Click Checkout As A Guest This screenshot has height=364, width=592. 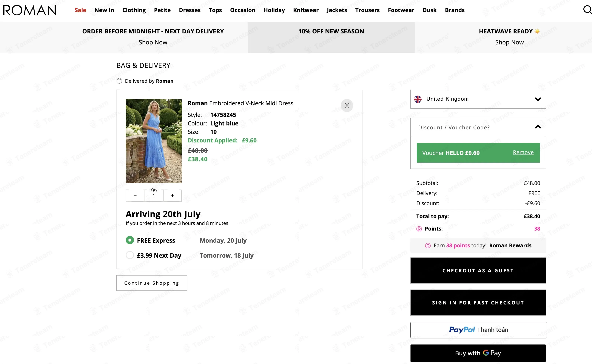point(478,270)
